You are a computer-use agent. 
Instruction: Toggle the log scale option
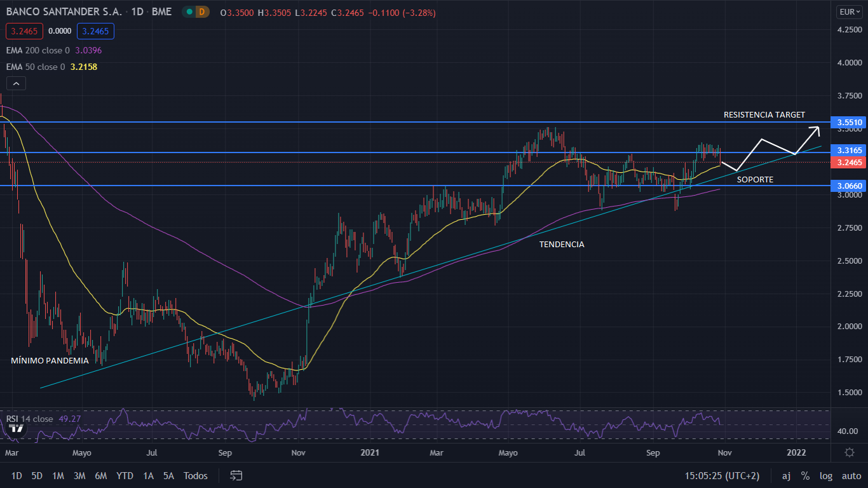[x=826, y=475]
